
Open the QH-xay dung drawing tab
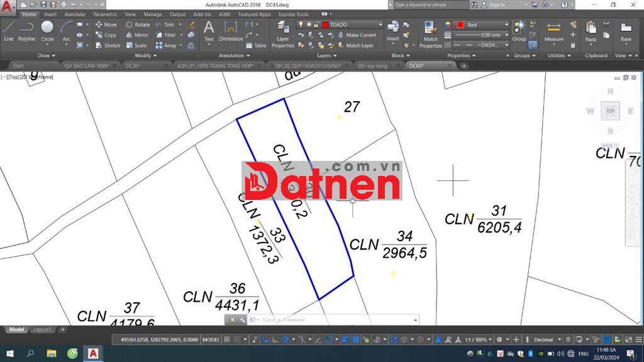372,65
